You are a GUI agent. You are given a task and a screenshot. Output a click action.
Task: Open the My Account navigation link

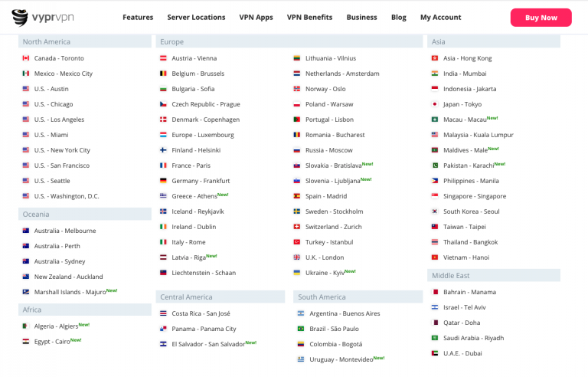point(441,18)
